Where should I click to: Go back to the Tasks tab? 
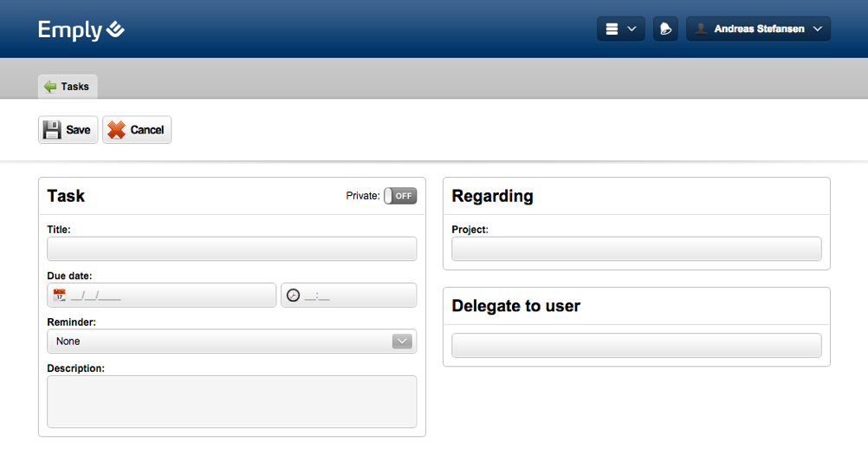68,87
